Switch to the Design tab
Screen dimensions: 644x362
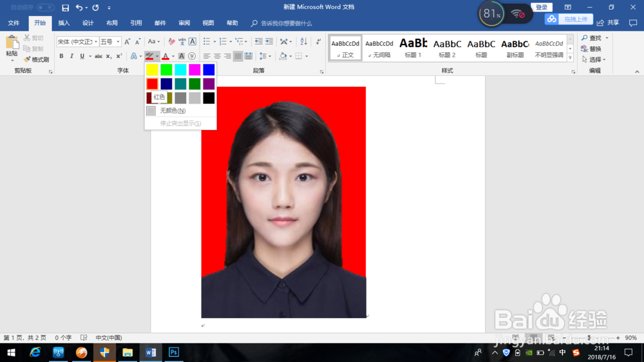[x=88, y=23]
